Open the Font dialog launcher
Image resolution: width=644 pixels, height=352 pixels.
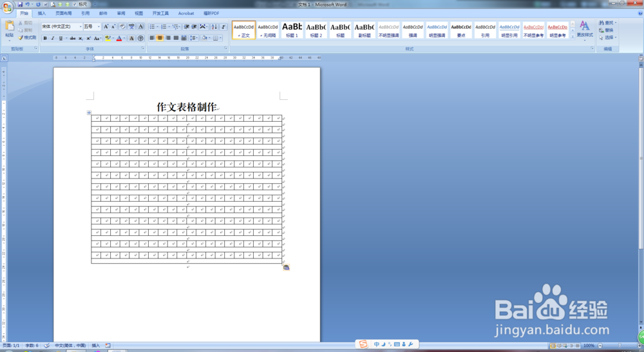point(143,48)
